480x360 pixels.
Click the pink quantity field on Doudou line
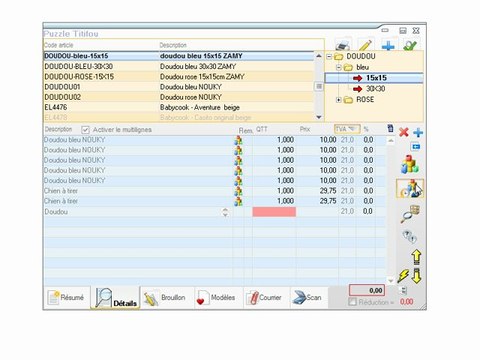pyautogui.click(x=274, y=212)
